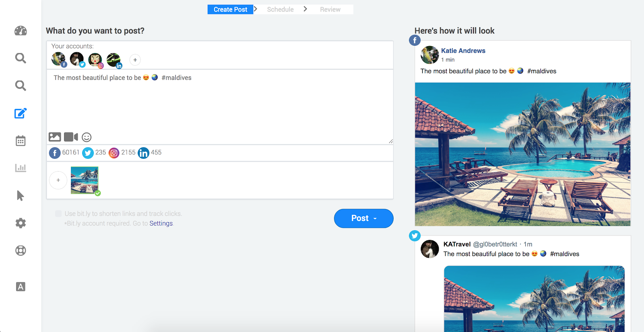Click the text area resize handle
This screenshot has width=644, height=332.
tap(390, 141)
